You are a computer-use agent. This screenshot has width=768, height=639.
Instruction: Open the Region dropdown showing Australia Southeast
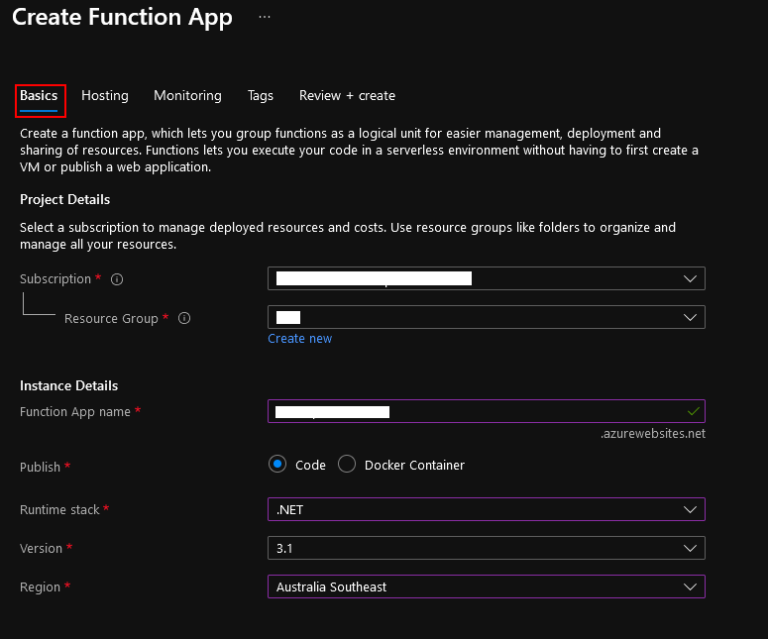[x=486, y=587]
